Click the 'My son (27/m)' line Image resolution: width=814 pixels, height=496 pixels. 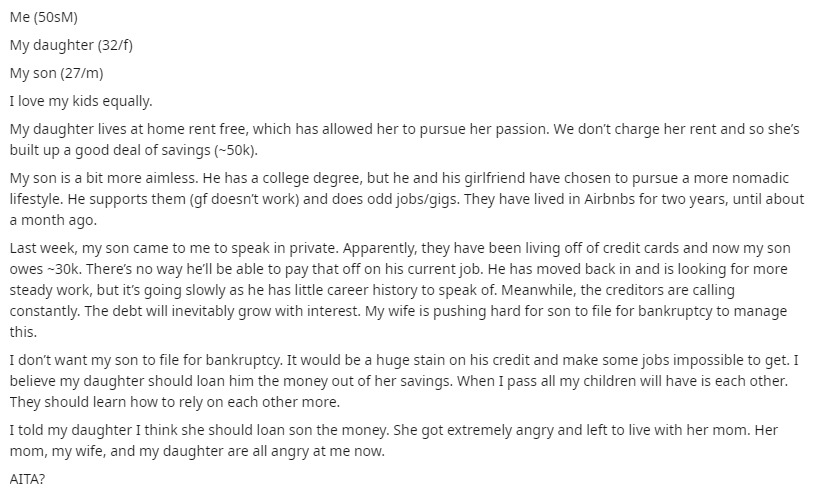coord(57,73)
